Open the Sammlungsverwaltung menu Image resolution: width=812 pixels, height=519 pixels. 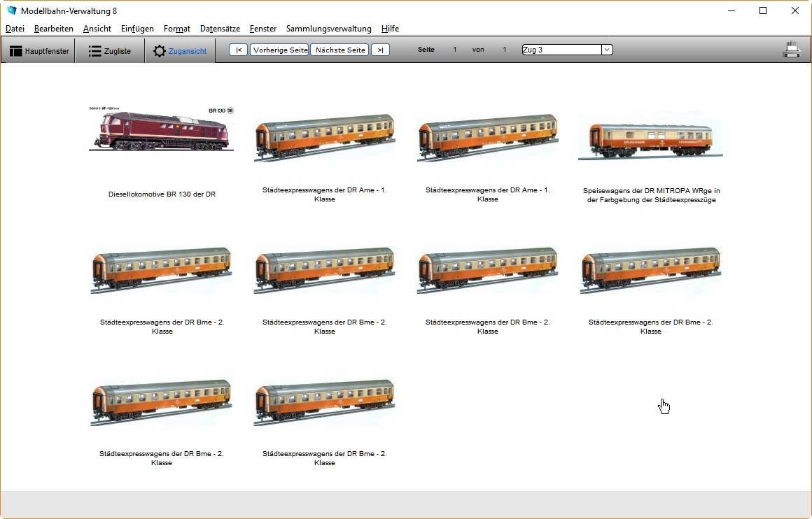328,29
